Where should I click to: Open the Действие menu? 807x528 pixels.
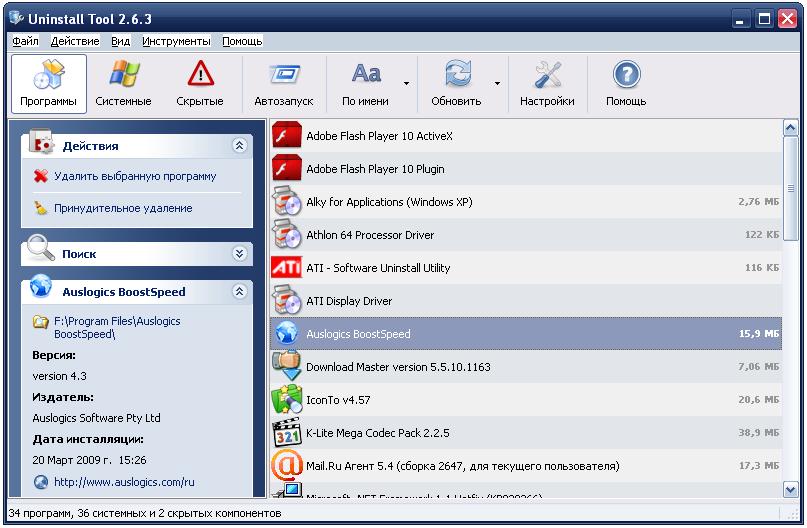click(75, 41)
